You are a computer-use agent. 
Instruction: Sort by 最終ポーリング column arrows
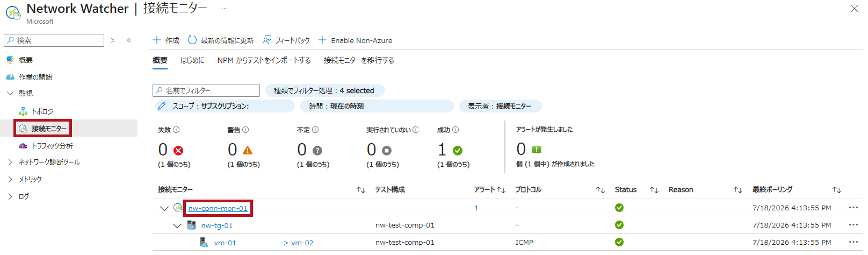pos(837,190)
